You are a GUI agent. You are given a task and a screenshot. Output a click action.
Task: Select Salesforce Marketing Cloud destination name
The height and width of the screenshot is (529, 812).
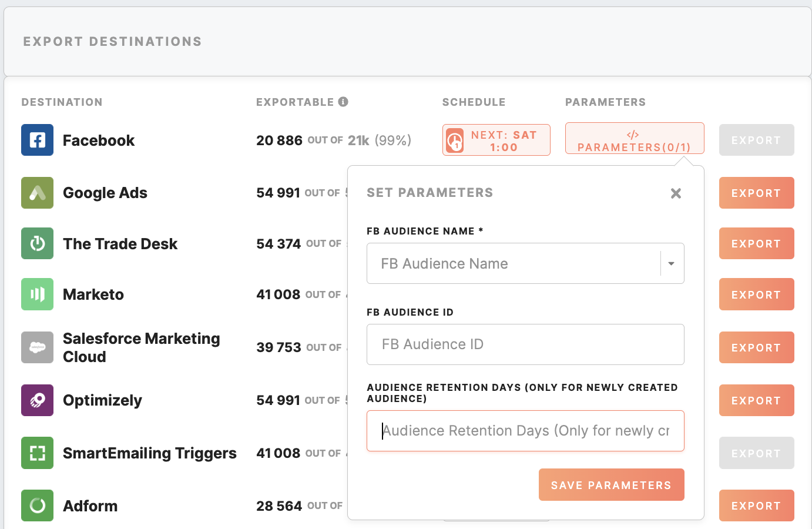coord(142,347)
